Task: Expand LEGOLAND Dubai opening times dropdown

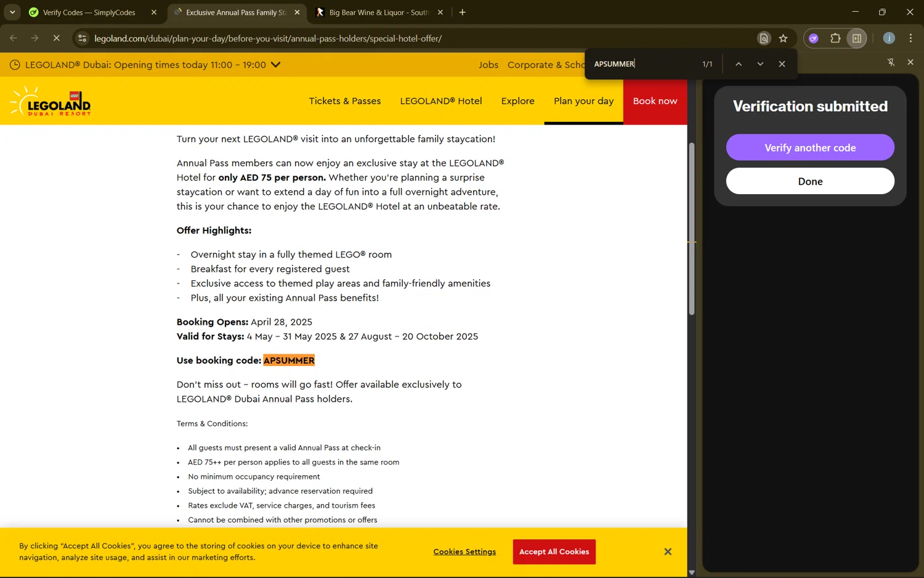Action: [276, 65]
